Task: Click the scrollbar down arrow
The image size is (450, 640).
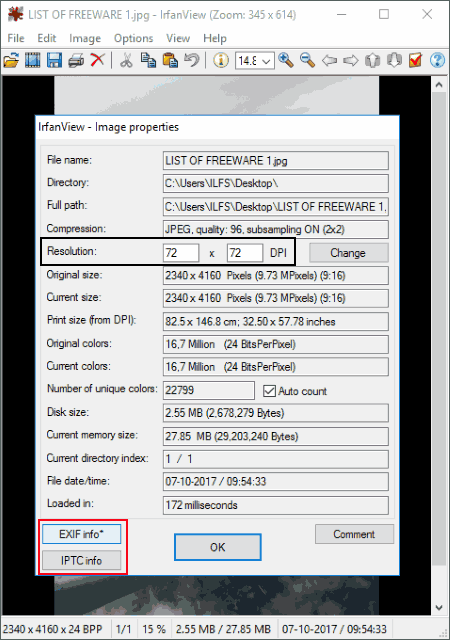Action: pyautogui.click(x=439, y=608)
